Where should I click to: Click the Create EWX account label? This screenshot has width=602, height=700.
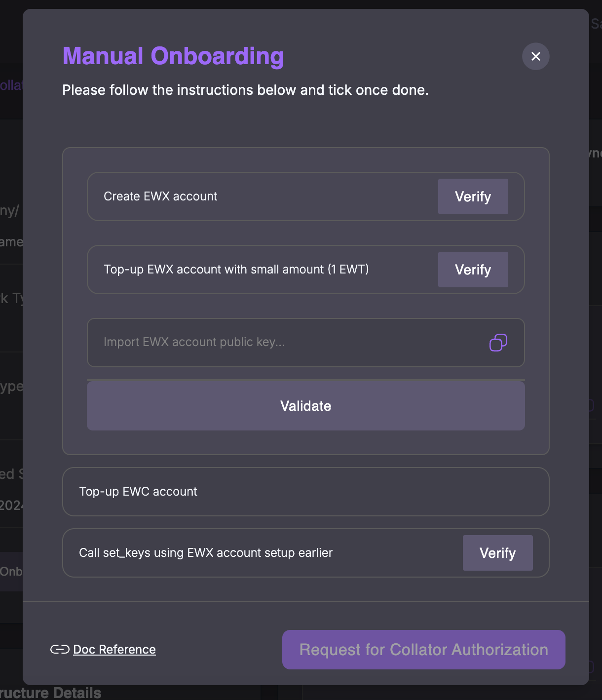160,196
